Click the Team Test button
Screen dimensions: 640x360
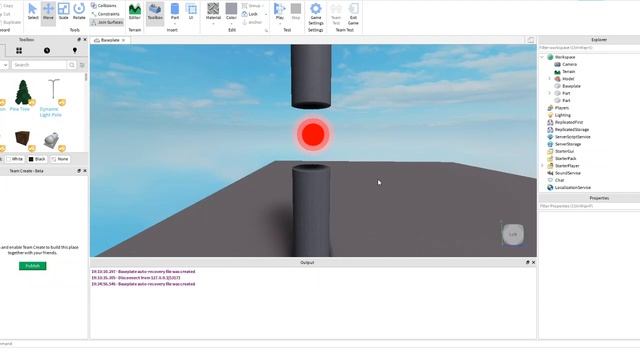click(336, 14)
